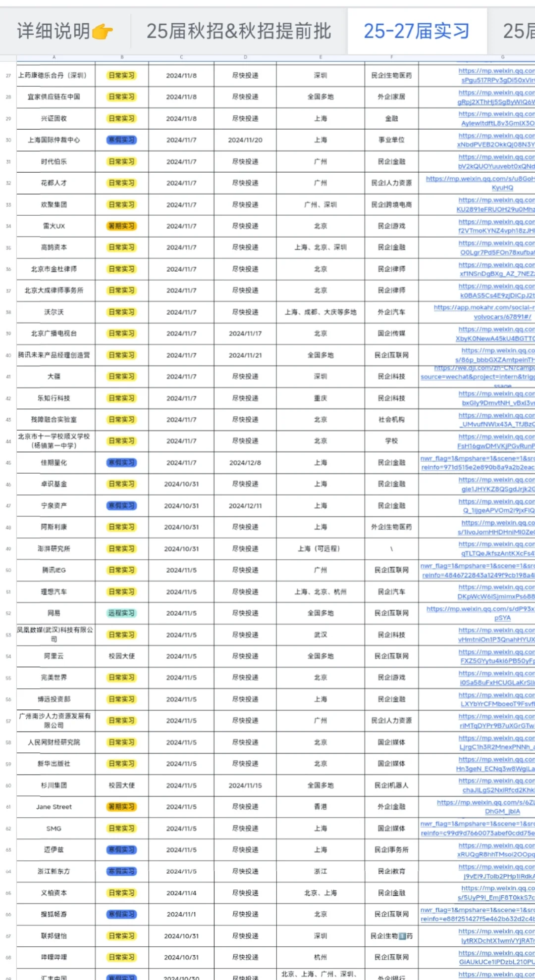Open the 25届秋招&秋招提前批 tab
Image resolution: width=535 pixels, height=980 pixels.
coord(239,31)
